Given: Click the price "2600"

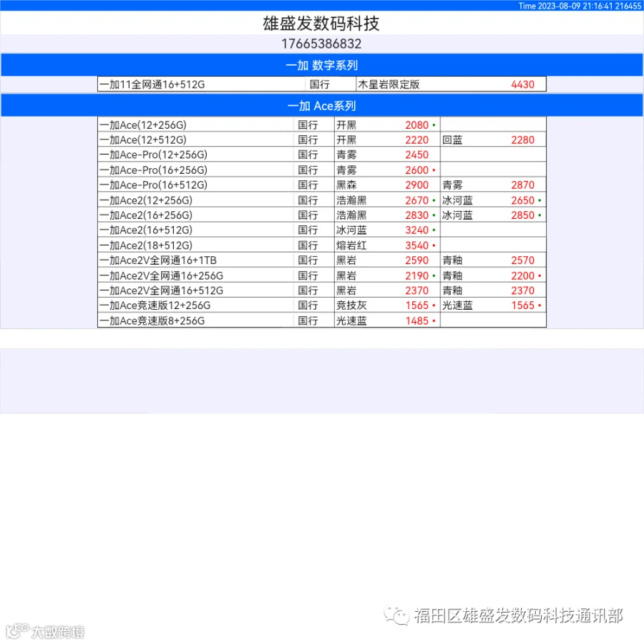Looking at the screenshot, I should click(416, 170).
